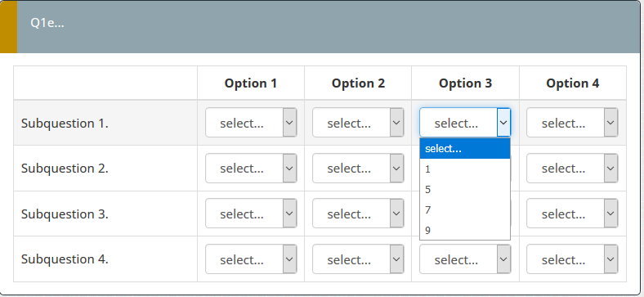
Task: Click the 'Option 3' column header
Action: click(x=465, y=83)
